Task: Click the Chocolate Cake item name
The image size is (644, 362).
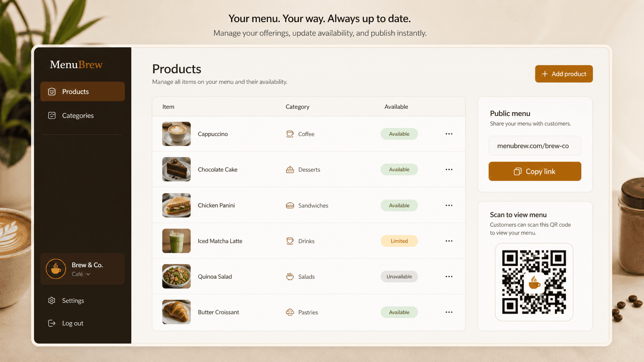Action: pyautogui.click(x=218, y=169)
